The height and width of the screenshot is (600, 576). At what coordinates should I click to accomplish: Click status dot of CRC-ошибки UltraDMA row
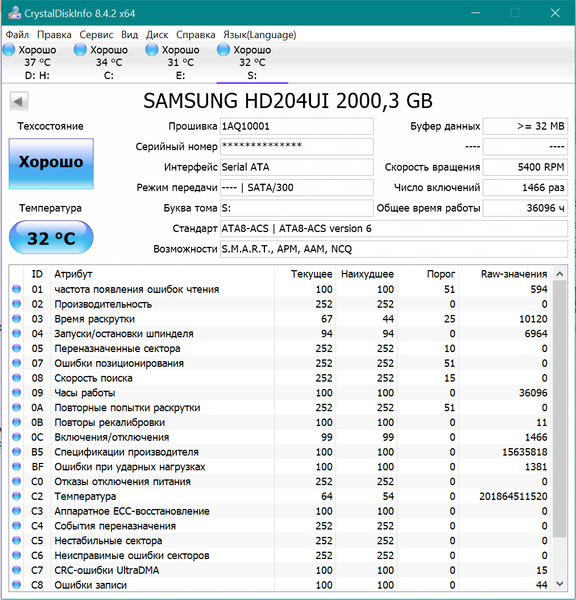(x=16, y=570)
